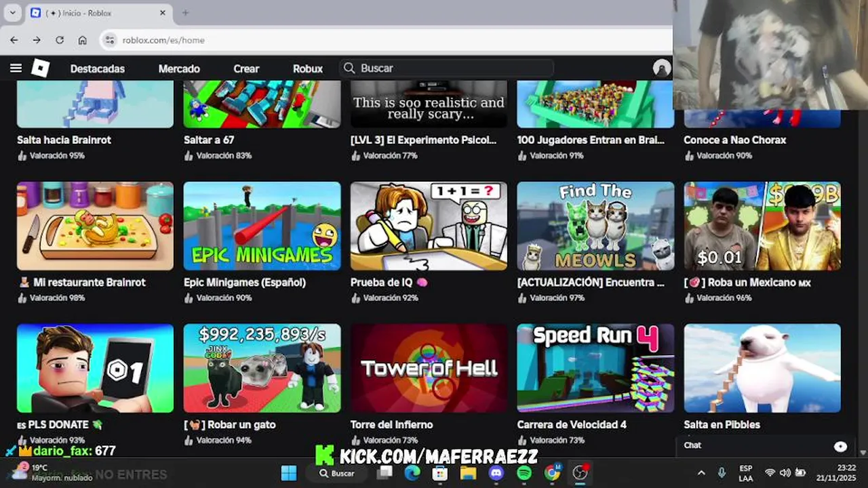The height and width of the screenshot is (488, 868).
Task: Close the Inicio - Roblox tab
Action: [x=163, y=13]
